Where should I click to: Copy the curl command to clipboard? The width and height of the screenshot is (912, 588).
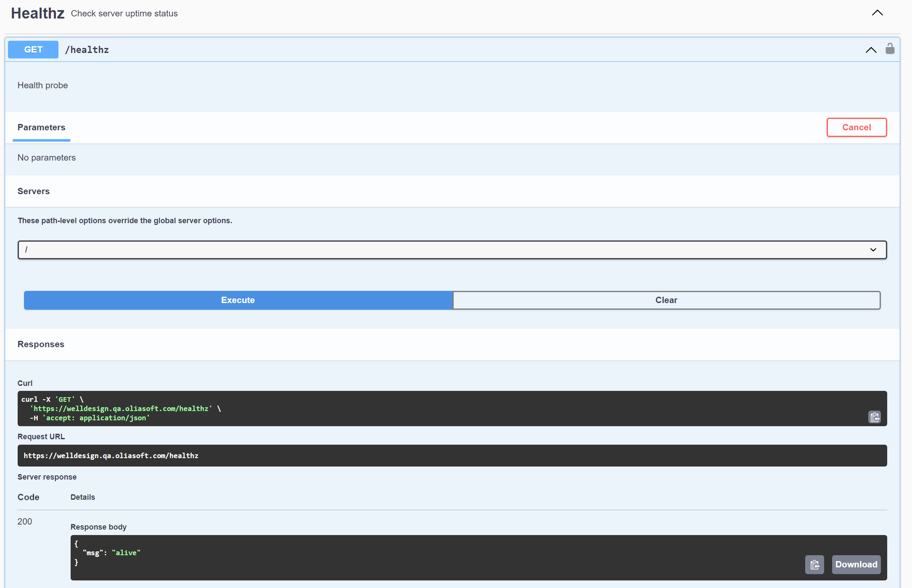[875, 417]
